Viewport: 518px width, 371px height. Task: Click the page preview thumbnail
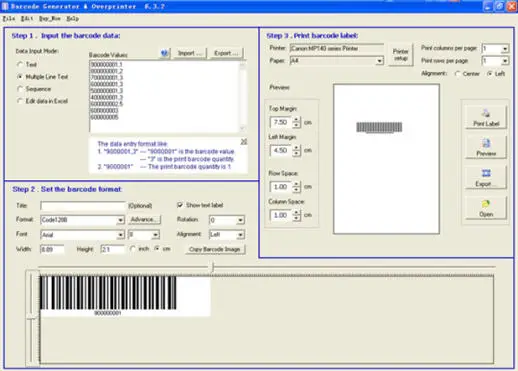point(386,159)
